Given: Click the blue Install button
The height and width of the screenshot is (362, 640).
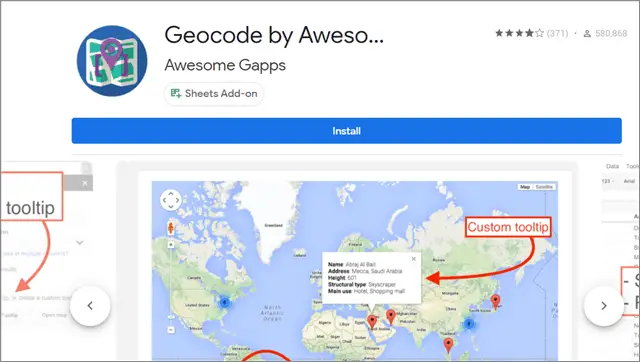Looking at the screenshot, I should [347, 131].
